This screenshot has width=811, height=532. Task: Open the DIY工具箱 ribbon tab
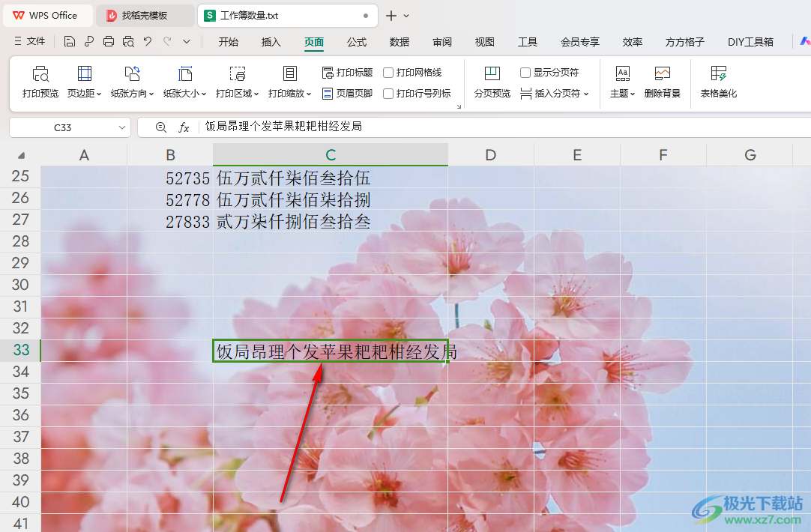coord(750,42)
